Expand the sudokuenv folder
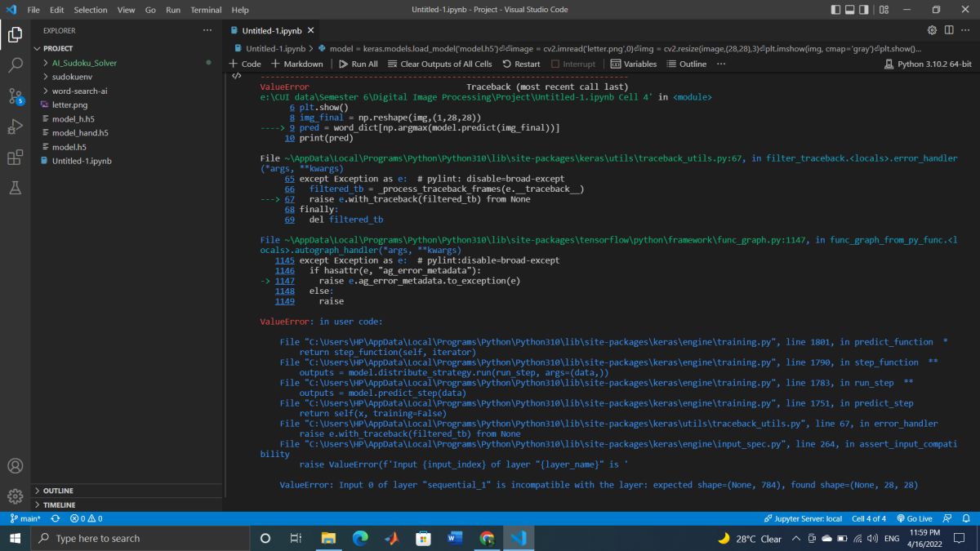 (x=127, y=77)
